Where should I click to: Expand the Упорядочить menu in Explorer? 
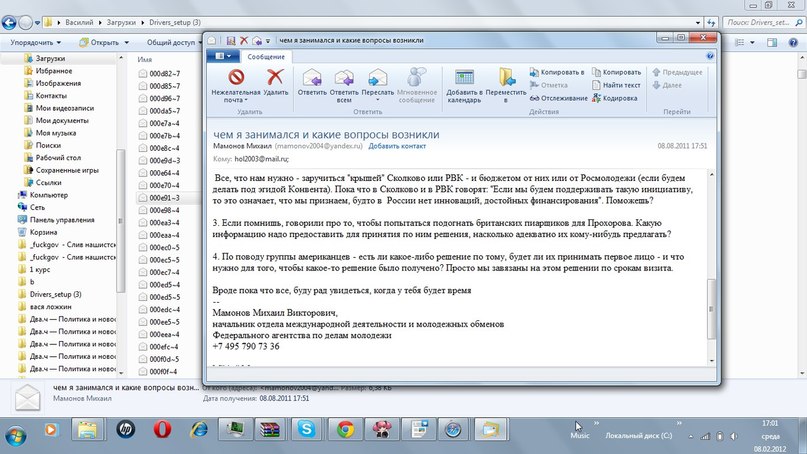[x=35, y=43]
